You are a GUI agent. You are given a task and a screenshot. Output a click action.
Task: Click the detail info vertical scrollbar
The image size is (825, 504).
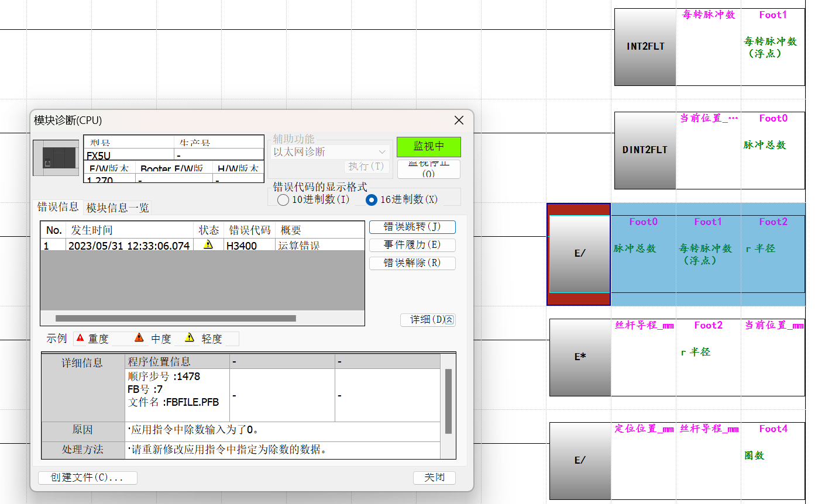449,401
